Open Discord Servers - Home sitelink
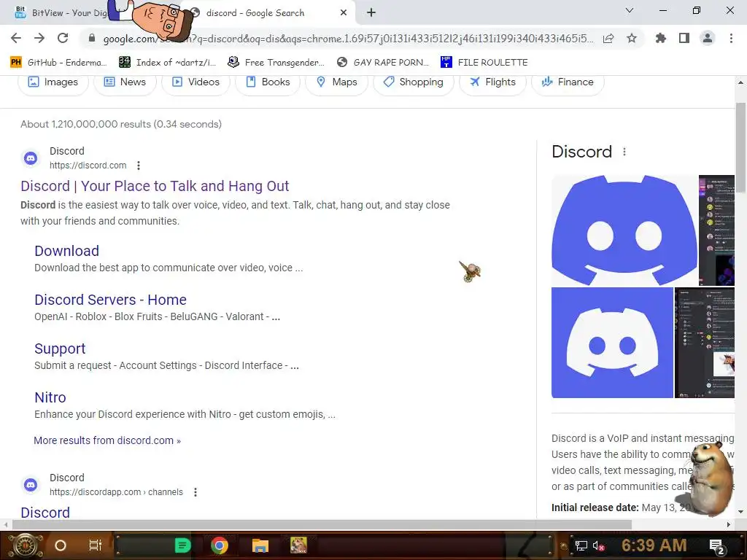 coord(111,300)
